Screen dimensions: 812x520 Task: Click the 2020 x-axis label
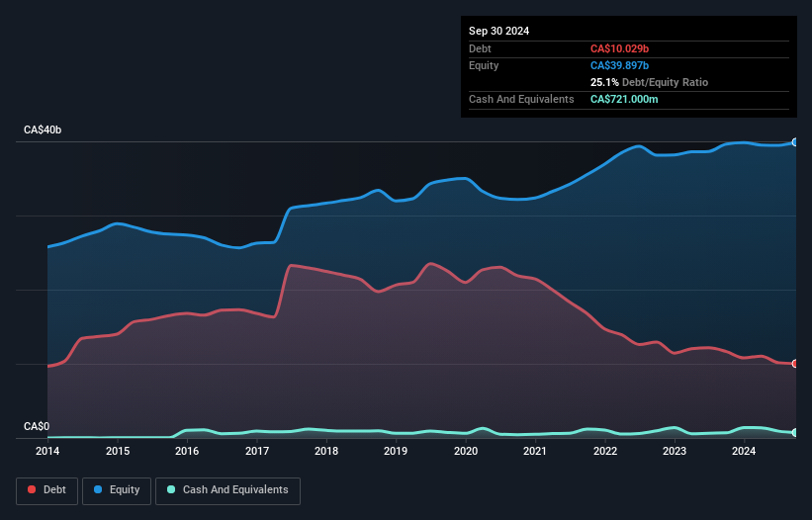[x=466, y=451]
